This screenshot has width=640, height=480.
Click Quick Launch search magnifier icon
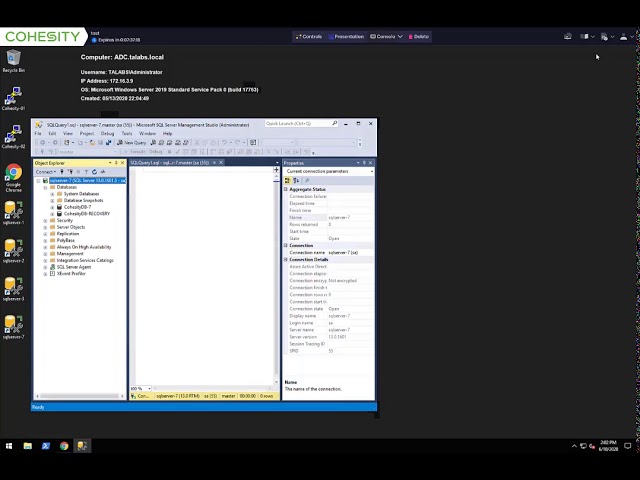coord(334,123)
